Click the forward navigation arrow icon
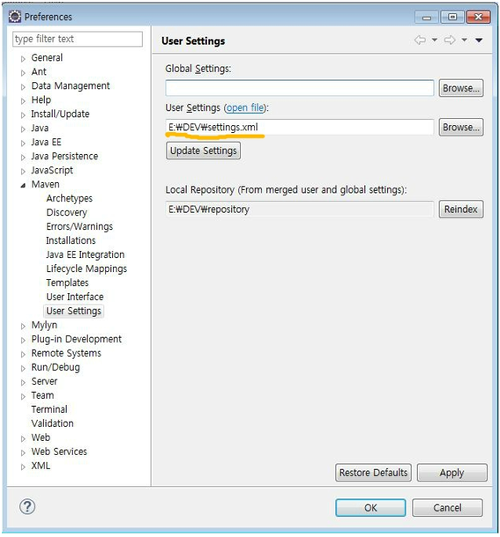The image size is (500, 537). point(450,40)
